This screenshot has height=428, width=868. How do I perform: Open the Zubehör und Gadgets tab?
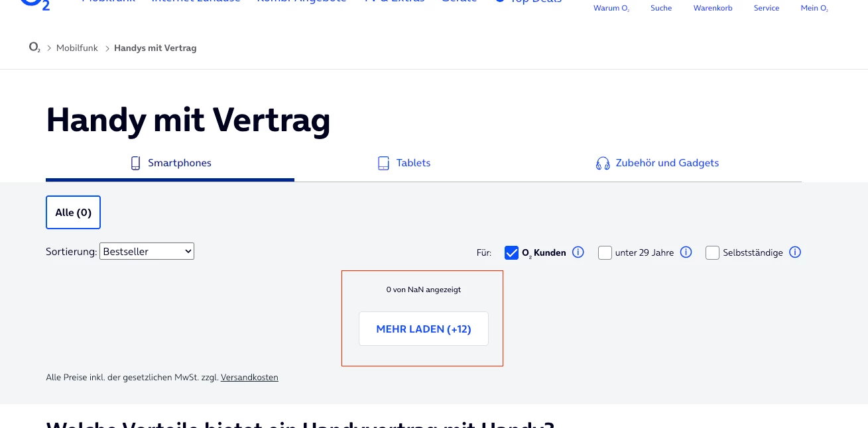pyautogui.click(x=657, y=163)
